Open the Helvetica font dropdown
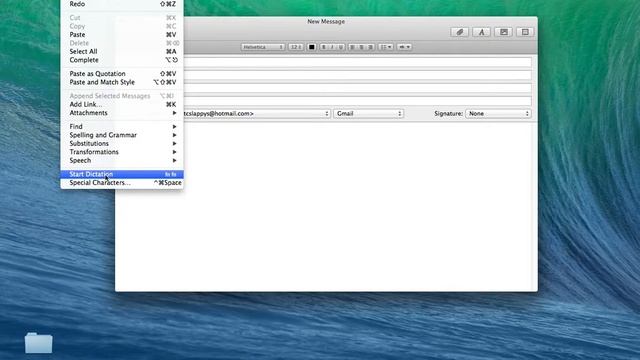This screenshot has width=640, height=360. click(263, 47)
